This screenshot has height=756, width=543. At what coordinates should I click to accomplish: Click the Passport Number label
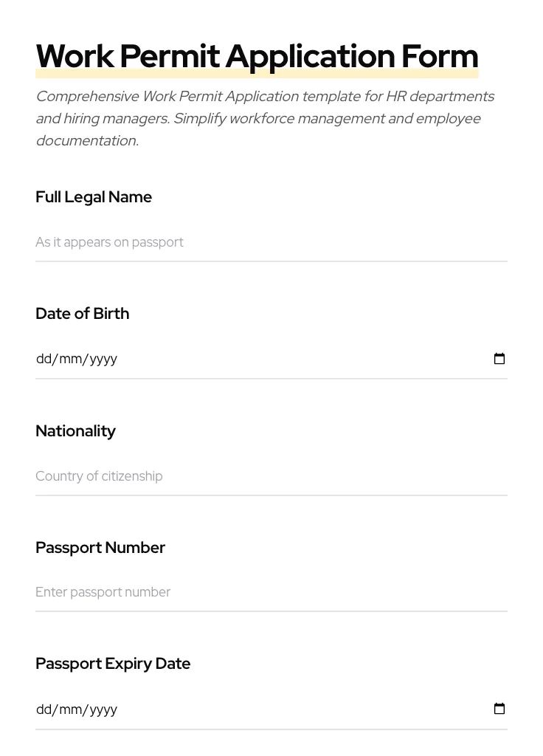[100, 547]
